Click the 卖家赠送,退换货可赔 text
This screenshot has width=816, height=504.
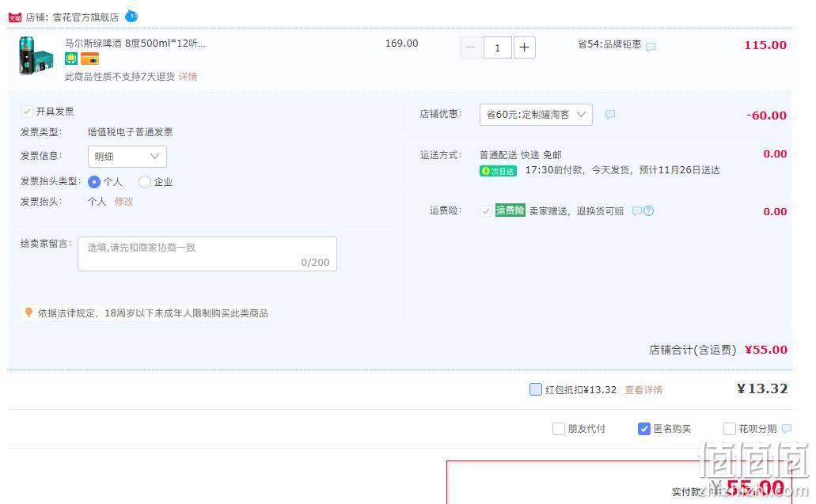pos(577,210)
